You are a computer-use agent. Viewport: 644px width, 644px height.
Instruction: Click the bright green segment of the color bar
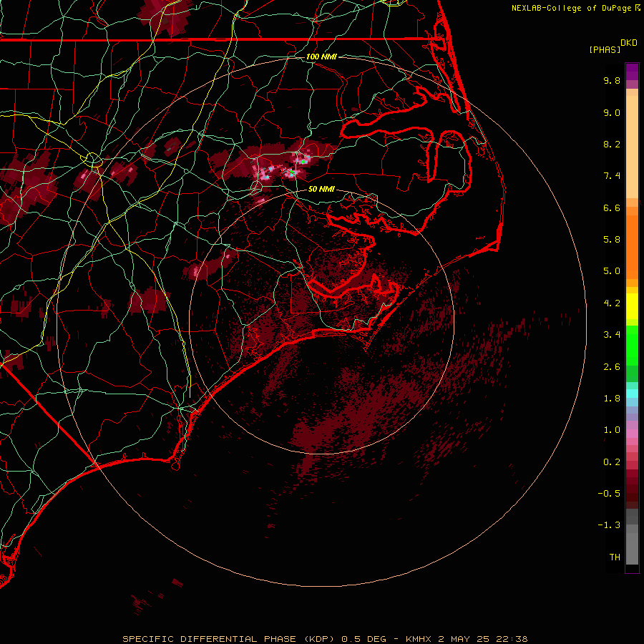[x=632, y=345]
